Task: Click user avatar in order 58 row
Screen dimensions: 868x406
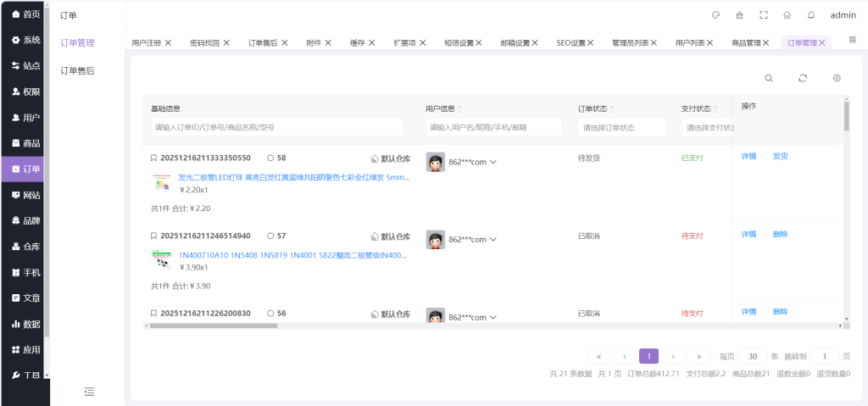Action: (x=435, y=162)
